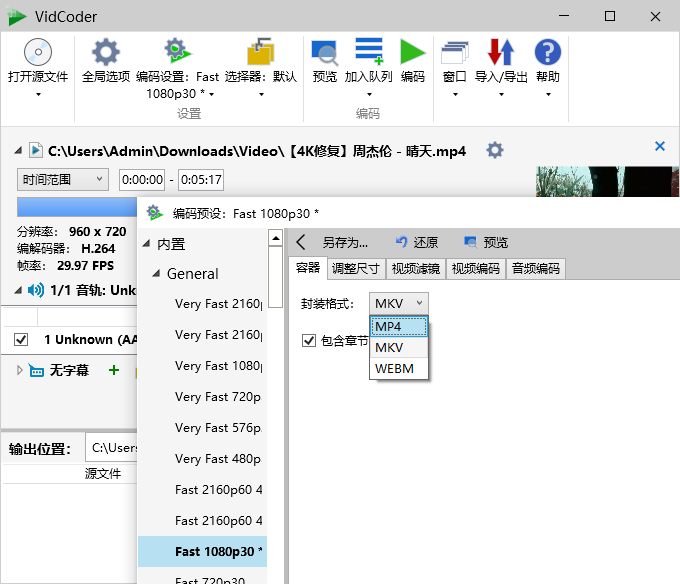The height and width of the screenshot is (584, 680).
Task: Open the 时间范围 range type dropdown
Action: point(62,179)
